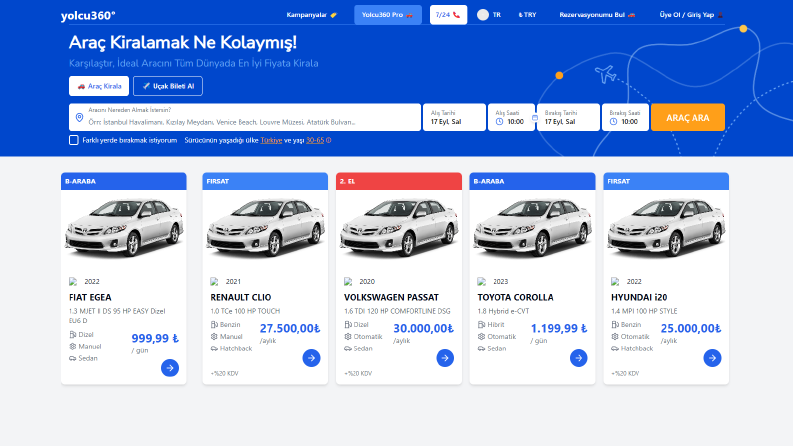This screenshot has width=793, height=446.
Task: Click the Hatchback icon on Hyundai i20 card
Action: (x=615, y=348)
